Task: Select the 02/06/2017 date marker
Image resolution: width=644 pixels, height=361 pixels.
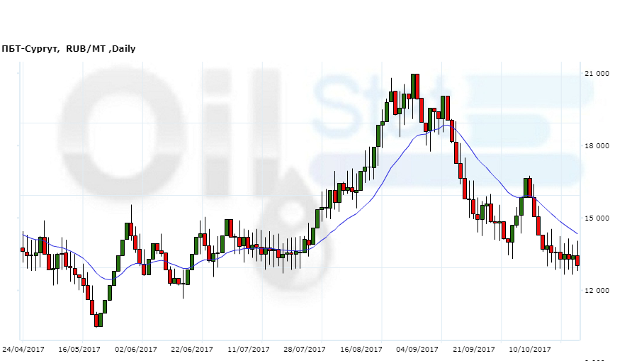Action: 135,350
